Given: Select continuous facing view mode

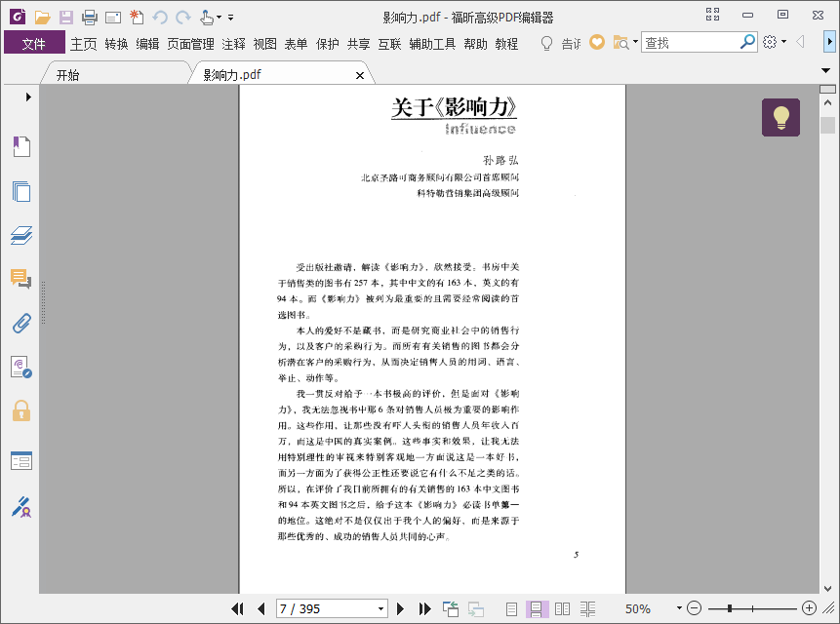Looking at the screenshot, I should (587, 608).
